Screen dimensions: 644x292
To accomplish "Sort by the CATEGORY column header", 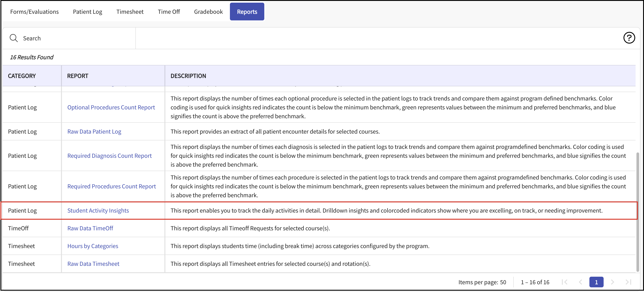I will click(x=22, y=76).
